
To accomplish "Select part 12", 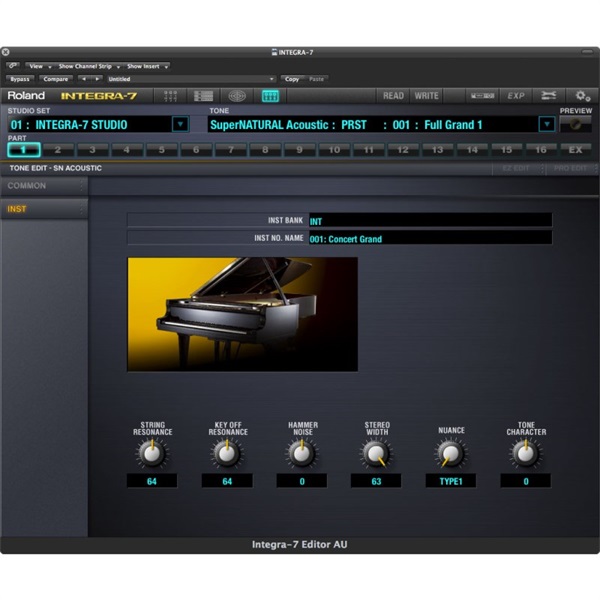I will (x=403, y=150).
